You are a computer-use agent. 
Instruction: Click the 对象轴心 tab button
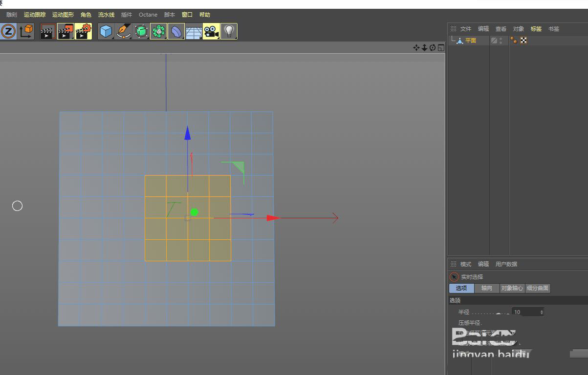coord(512,288)
